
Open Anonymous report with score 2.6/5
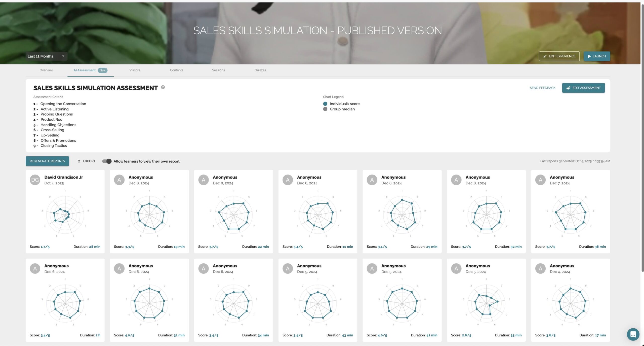(486, 300)
